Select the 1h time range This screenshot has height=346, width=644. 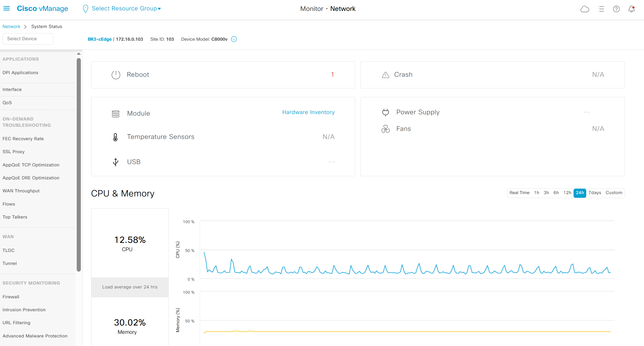[536, 193]
